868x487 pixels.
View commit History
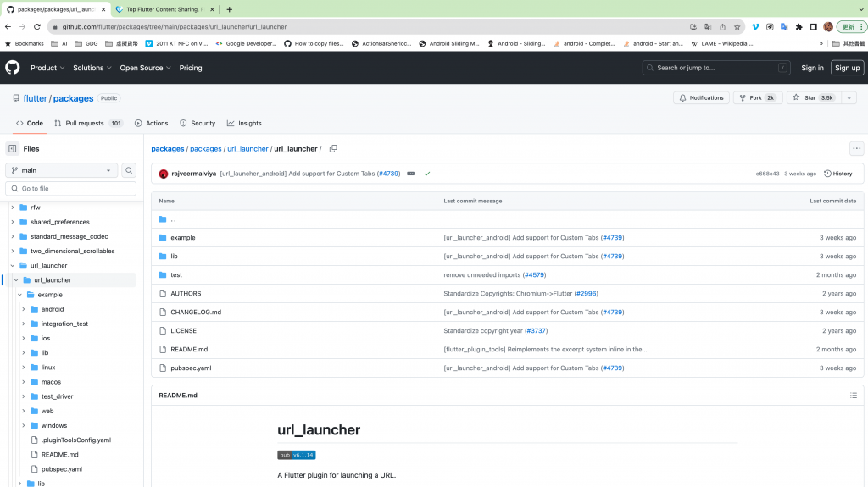[838, 174]
